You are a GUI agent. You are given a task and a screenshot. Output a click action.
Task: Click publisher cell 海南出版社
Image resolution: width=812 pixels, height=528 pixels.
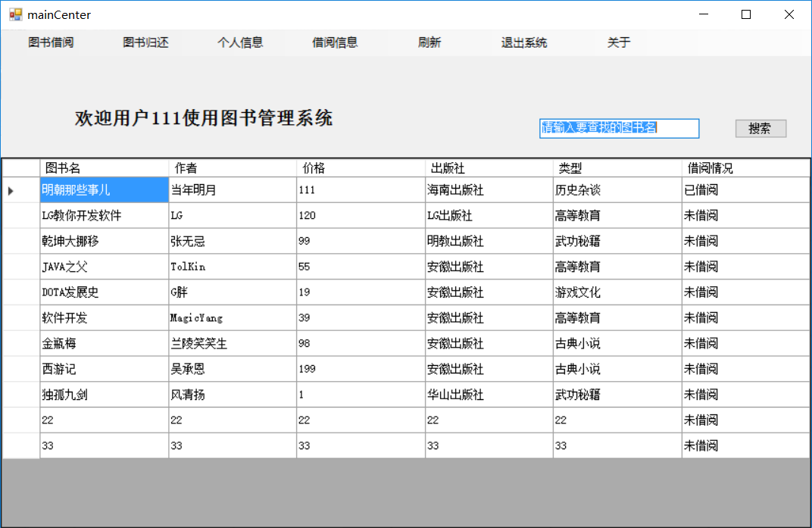coord(489,190)
